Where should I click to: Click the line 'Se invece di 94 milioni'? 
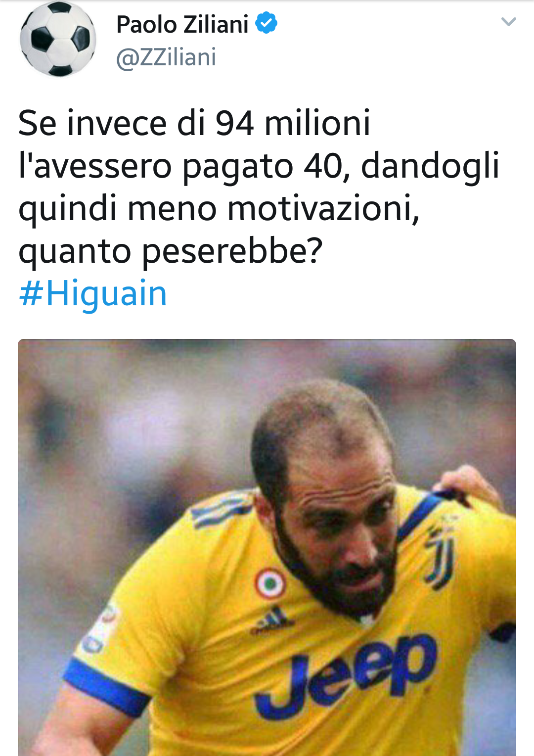click(194, 123)
